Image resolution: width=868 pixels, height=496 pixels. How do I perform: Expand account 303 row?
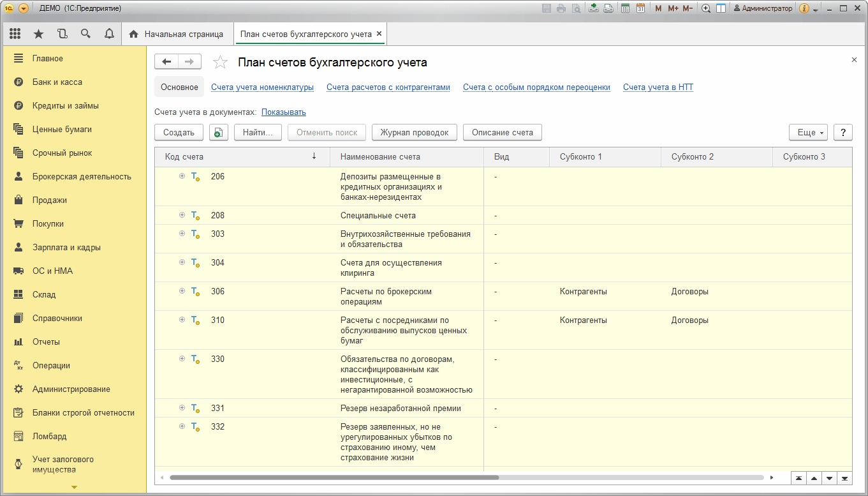pos(182,234)
